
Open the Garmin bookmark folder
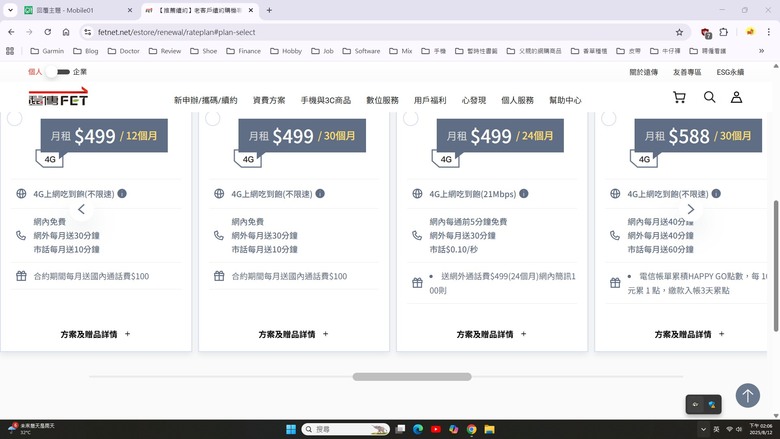pyautogui.click(x=47, y=51)
